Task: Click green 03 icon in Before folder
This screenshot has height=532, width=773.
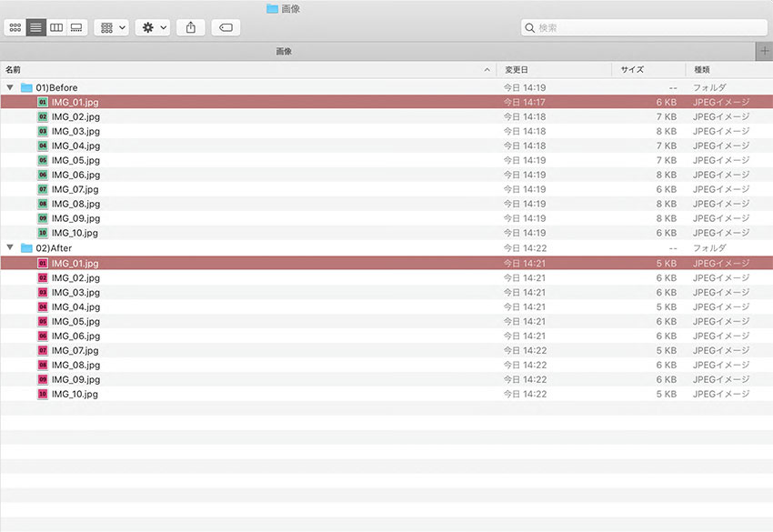Action: point(43,131)
